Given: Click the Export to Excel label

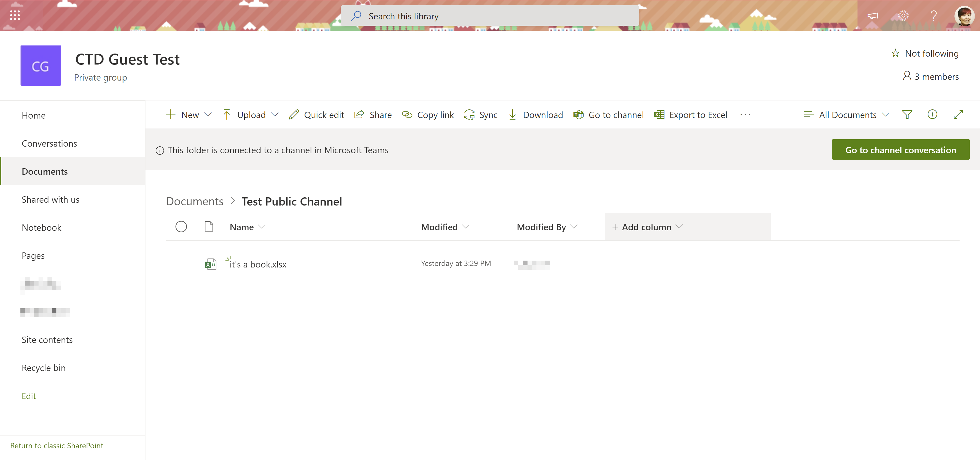Looking at the screenshot, I should point(698,115).
